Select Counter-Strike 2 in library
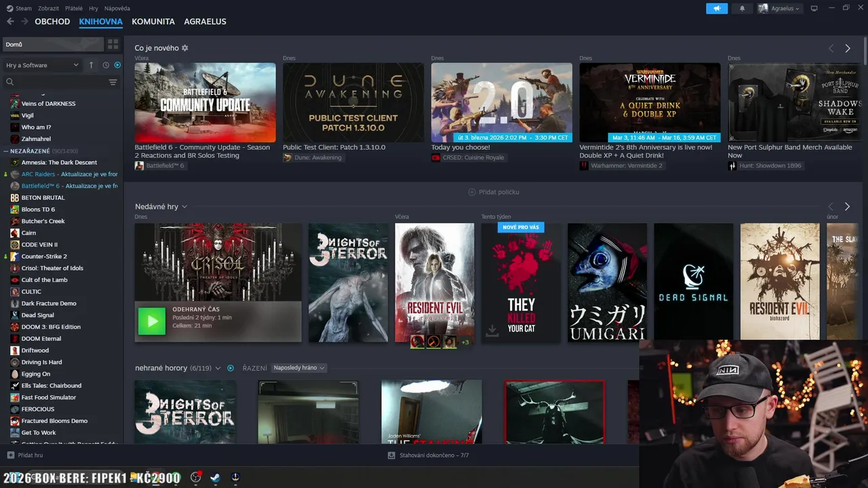This screenshot has height=488, width=868. click(44, 256)
